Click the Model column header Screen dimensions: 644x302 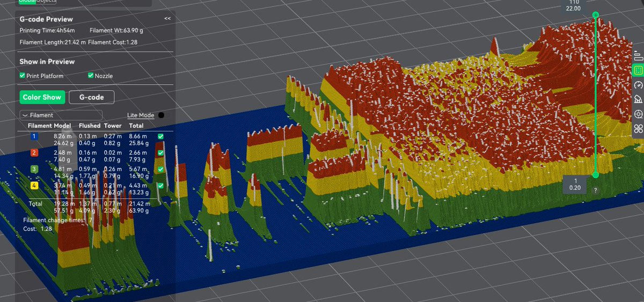[x=63, y=126]
